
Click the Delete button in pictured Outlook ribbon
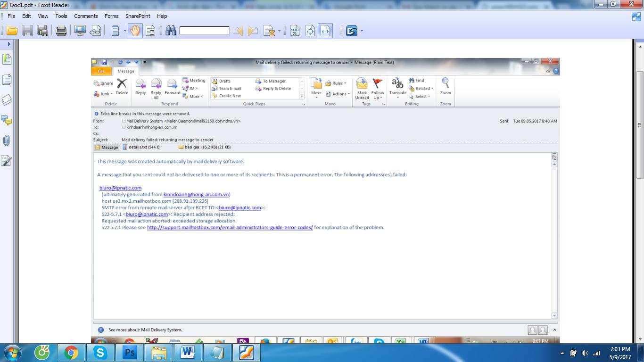122,87
